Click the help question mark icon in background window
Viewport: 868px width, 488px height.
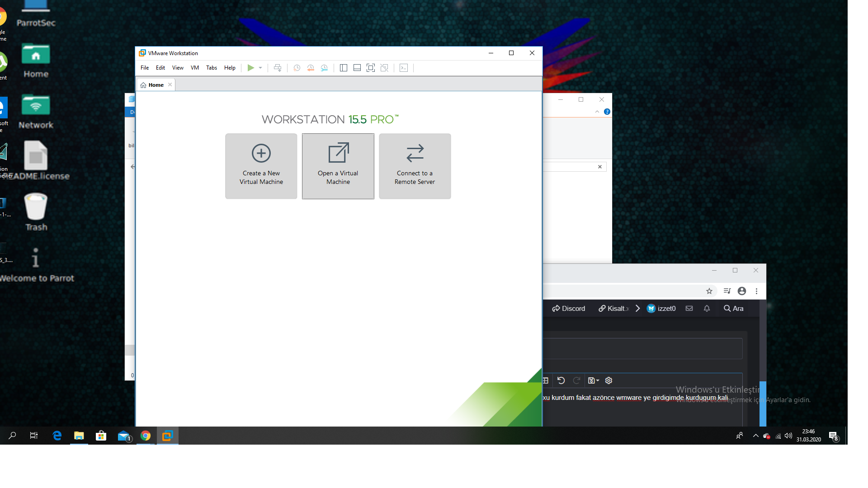[x=607, y=112]
